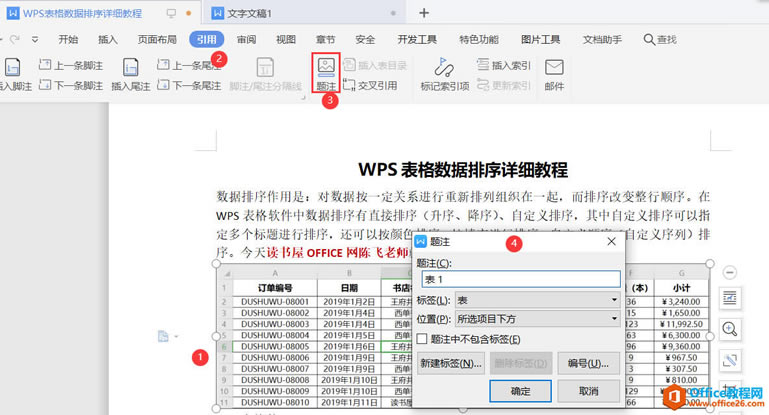Screen dimensions: 769x415
Task: Click image layout options icon
Action: click(x=730, y=298)
